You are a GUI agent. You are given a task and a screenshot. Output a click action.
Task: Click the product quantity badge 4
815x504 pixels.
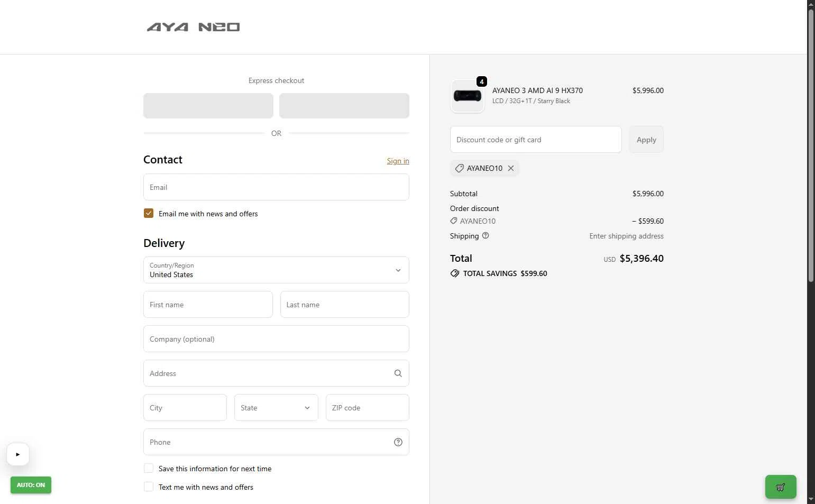482,81
